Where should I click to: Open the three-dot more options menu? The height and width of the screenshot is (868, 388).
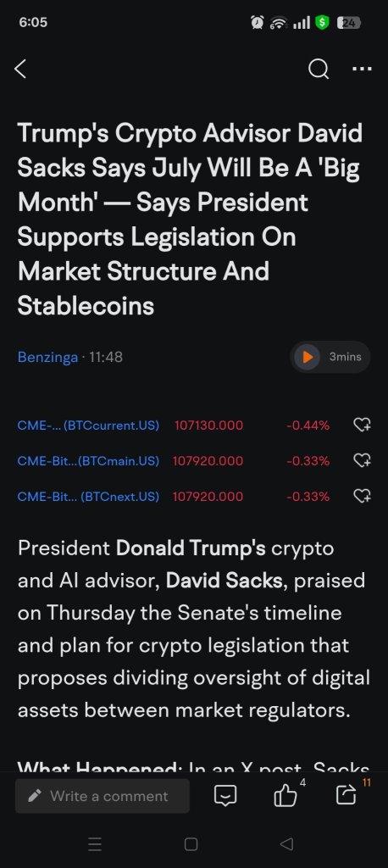362,70
